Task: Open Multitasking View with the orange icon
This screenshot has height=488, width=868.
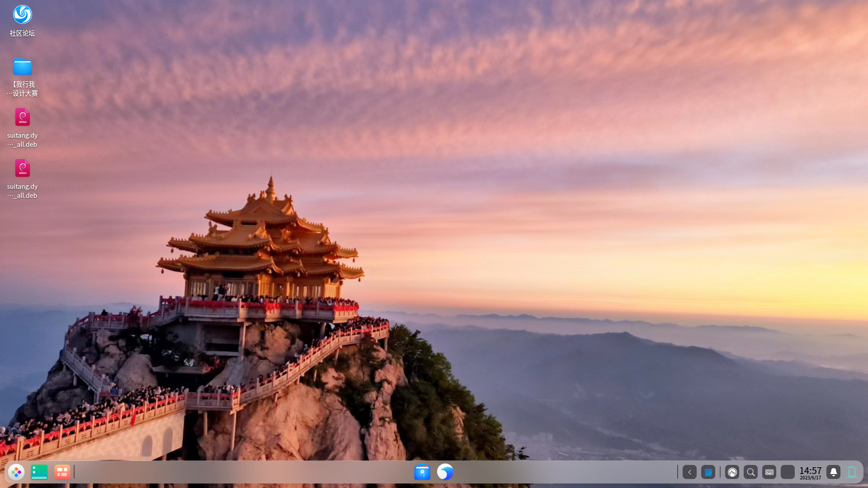Action: pyautogui.click(x=62, y=472)
